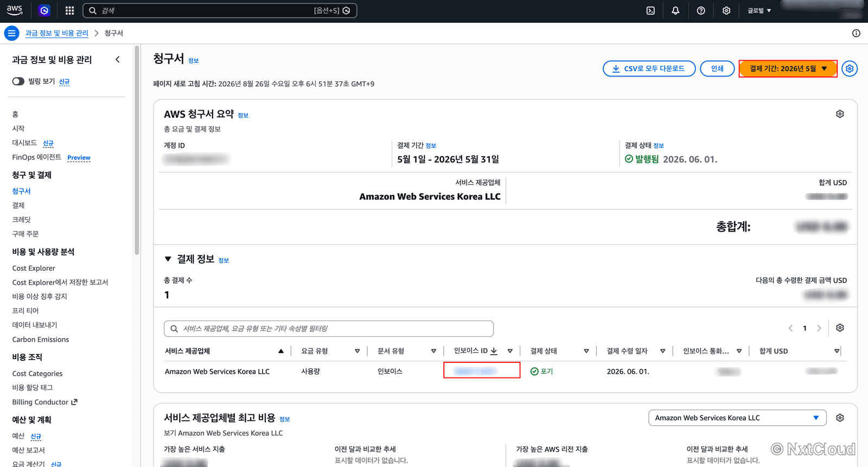868x467 pixels.
Task: Click the 인쇄 button
Action: (x=717, y=68)
